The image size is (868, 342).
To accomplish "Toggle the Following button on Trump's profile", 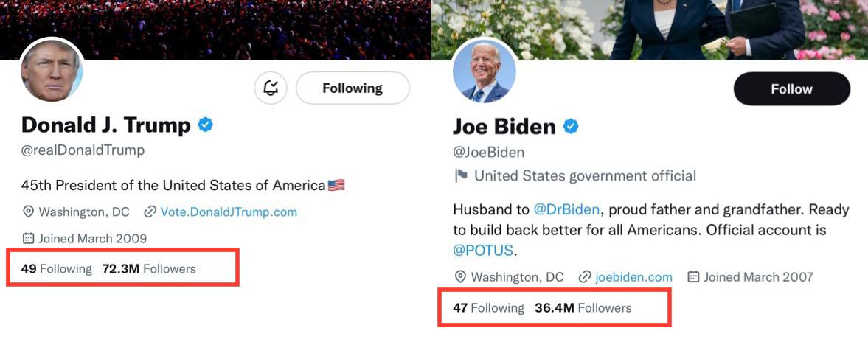I will pos(353,88).
